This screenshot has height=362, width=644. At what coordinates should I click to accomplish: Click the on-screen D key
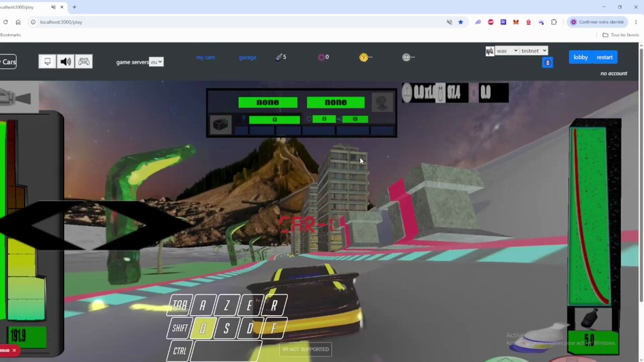250,328
